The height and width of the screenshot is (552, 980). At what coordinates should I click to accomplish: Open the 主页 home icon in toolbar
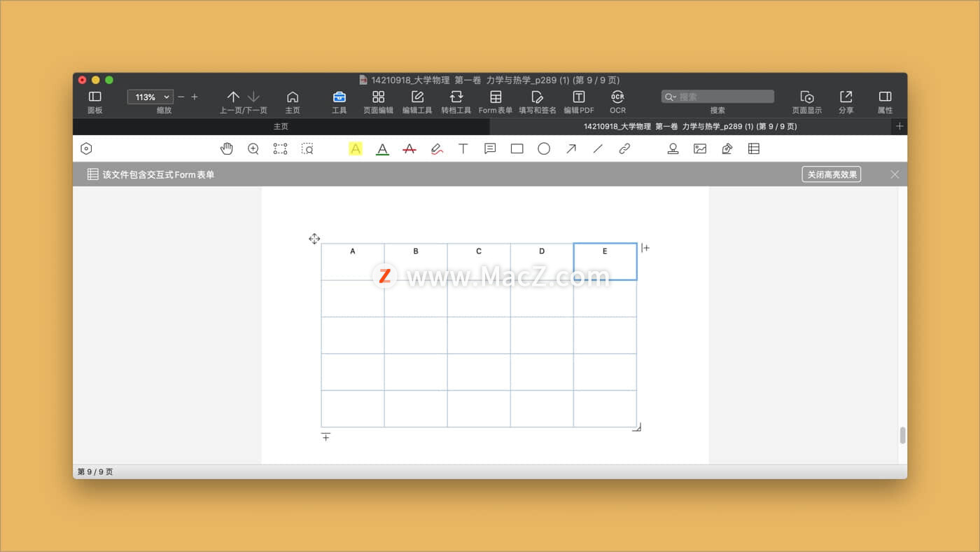click(293, 97)
